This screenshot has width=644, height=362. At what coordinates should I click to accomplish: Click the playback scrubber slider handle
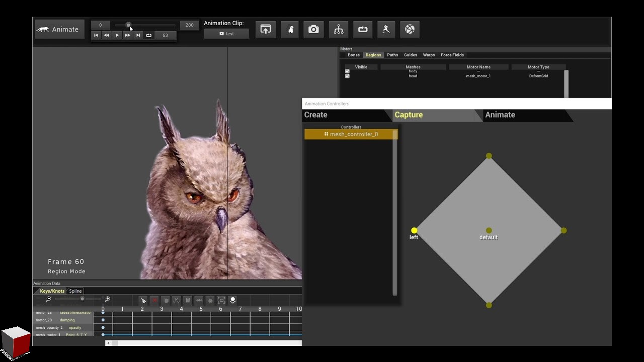click(x=128, y=25)
